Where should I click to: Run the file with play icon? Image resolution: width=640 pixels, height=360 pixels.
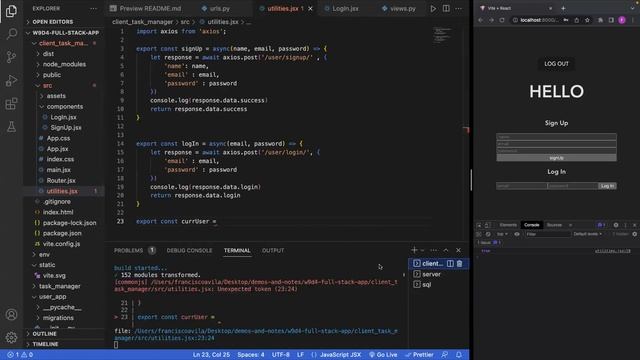pyautogui.click(x=433, y=8)
